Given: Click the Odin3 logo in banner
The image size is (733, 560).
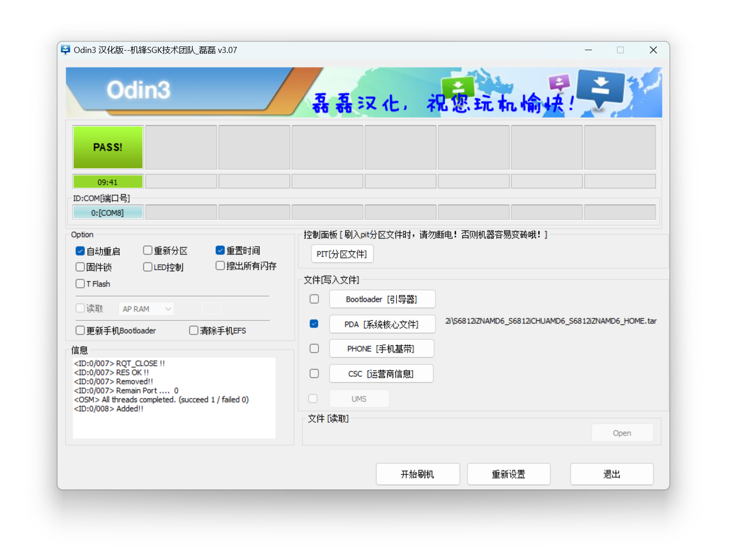Looking at the screenshot, I should (x=138, y=90).
